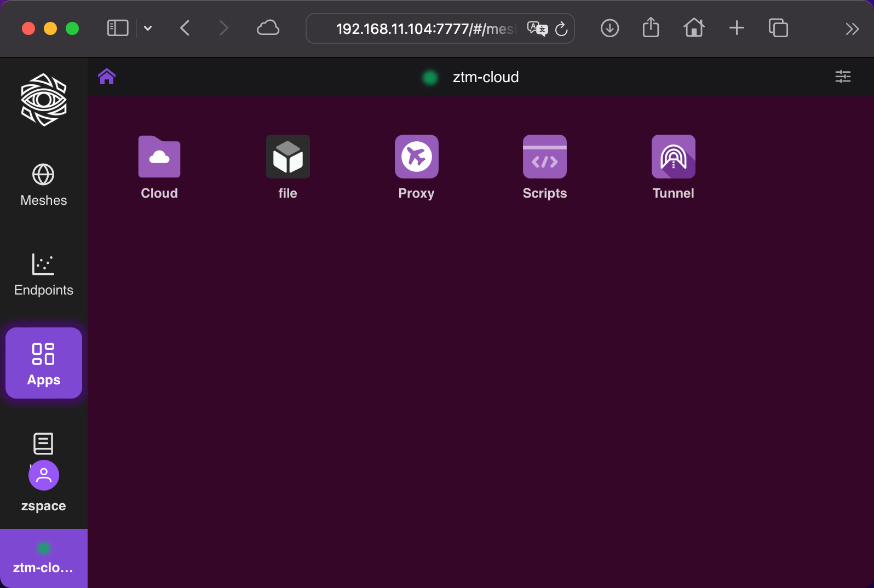Expand the tab group dropdown chevron
The image size is (874, 588).
[x=148, y=28]
